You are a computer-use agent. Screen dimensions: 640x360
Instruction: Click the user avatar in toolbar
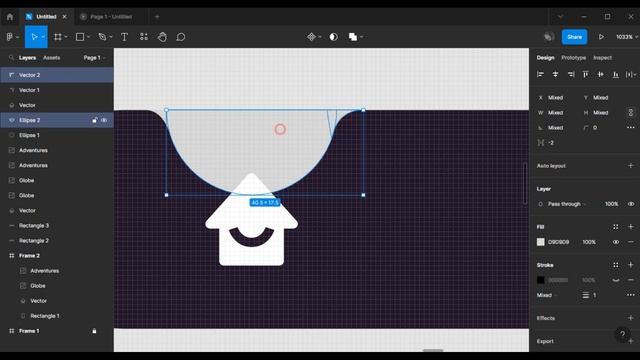click(549, 37)
